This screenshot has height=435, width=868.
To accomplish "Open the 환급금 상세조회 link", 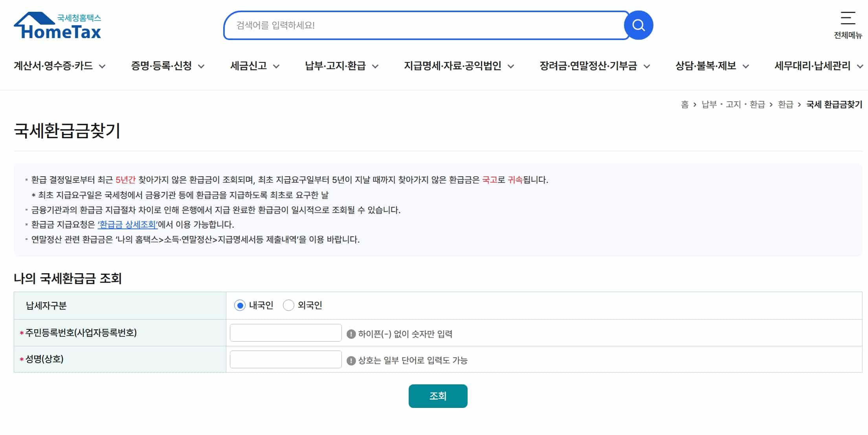I will 127,225.
